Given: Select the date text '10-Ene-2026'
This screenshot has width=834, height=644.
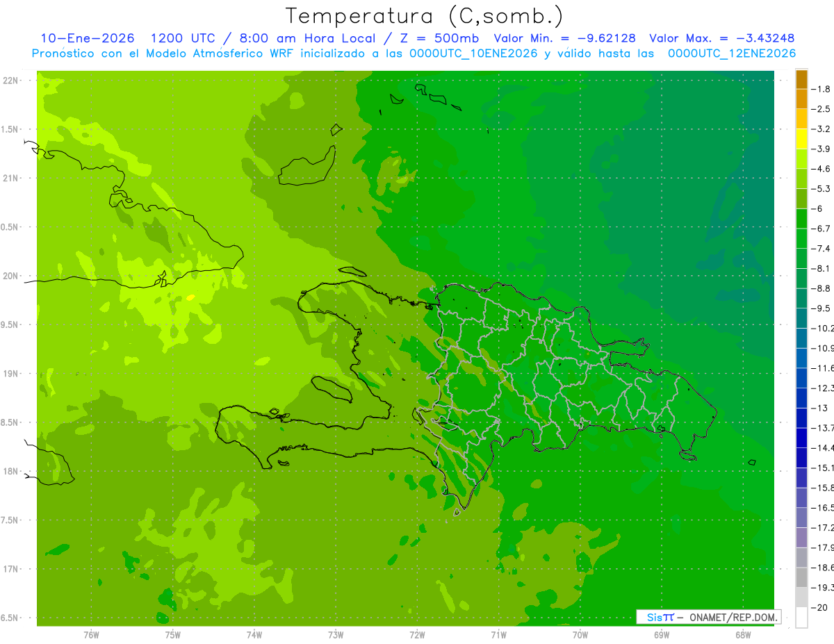Looking at the screenshot, I should click(87, 38).
